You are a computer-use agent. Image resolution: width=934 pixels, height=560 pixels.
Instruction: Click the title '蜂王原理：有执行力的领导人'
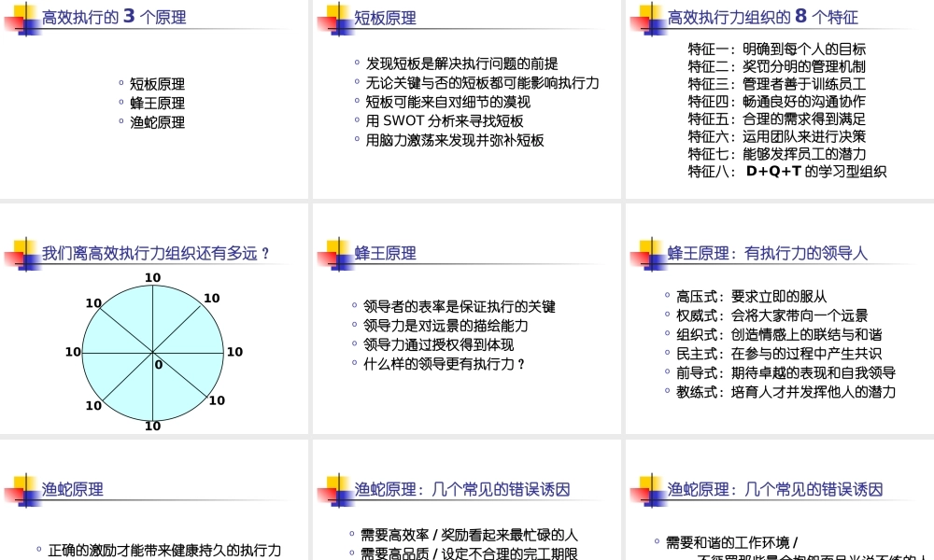767,254
